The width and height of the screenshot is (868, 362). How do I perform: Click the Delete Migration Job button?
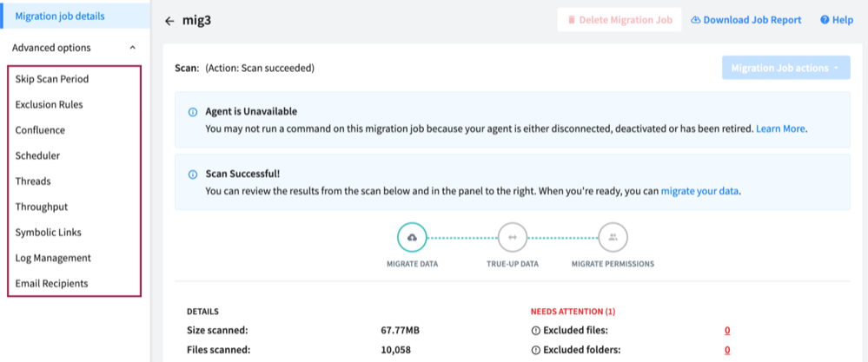(619, 20)
